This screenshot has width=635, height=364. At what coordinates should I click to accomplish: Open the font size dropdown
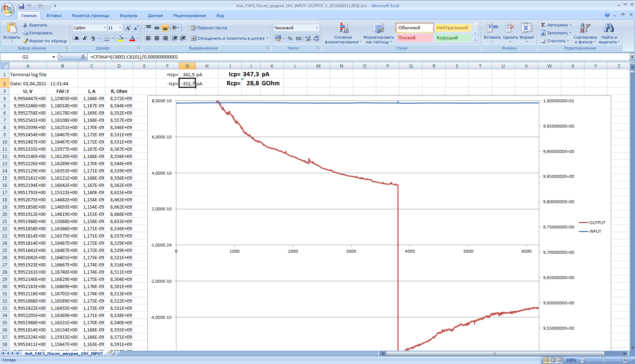pos(120,28)
